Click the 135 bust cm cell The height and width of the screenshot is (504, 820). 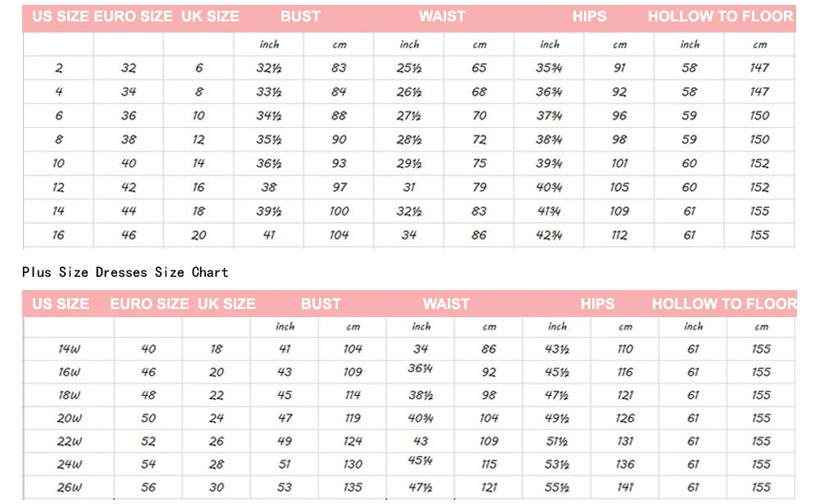[x=353, y=488]
